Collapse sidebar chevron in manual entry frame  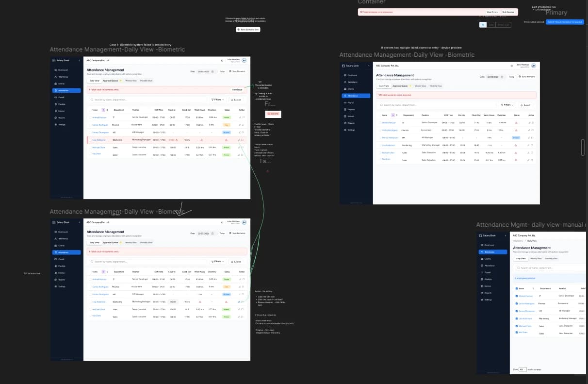pyautogui.click(x=506, y=235)
